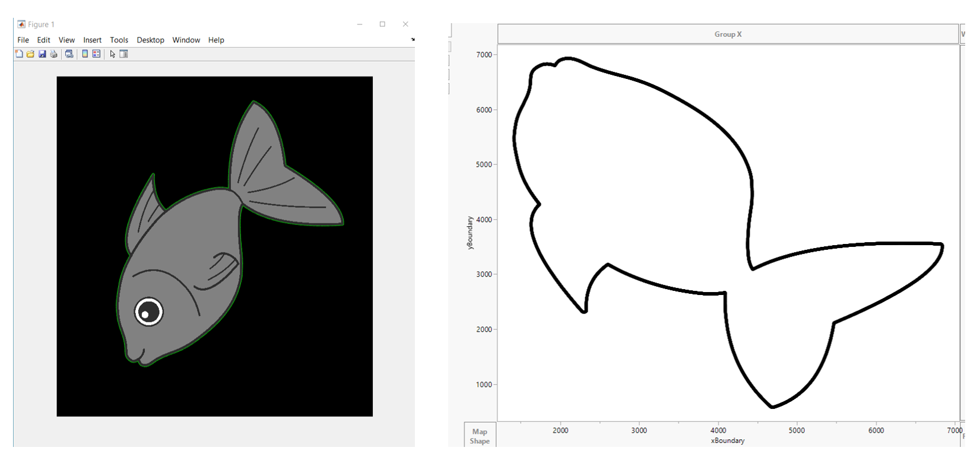Click the xBoundary axis label
Screen dimensions: 980x460
point(727,440)
